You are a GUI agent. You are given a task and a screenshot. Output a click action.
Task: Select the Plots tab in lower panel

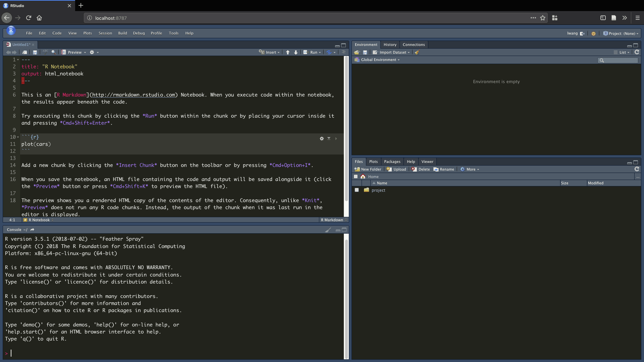373,161
